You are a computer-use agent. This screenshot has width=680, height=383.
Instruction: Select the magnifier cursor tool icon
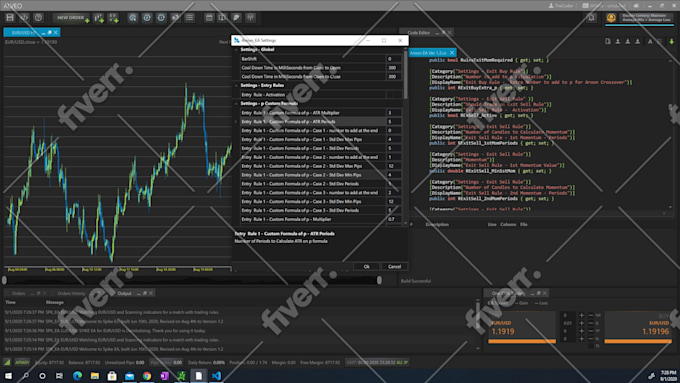133,18
